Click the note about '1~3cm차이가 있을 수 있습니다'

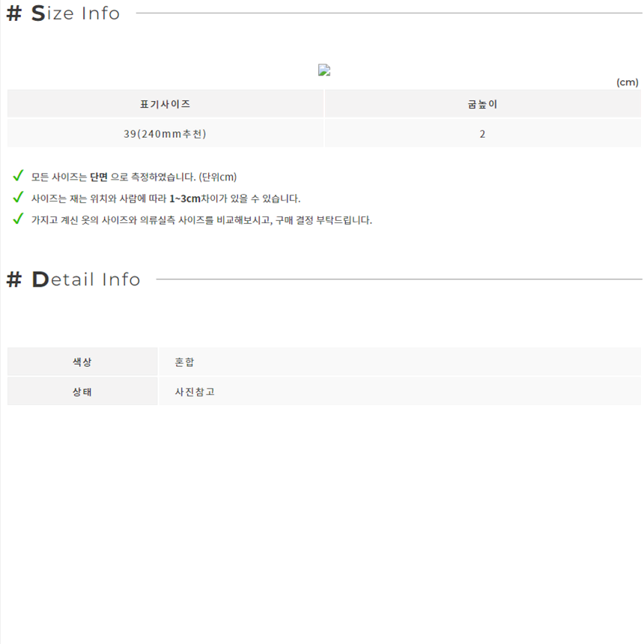click(166, 198)
